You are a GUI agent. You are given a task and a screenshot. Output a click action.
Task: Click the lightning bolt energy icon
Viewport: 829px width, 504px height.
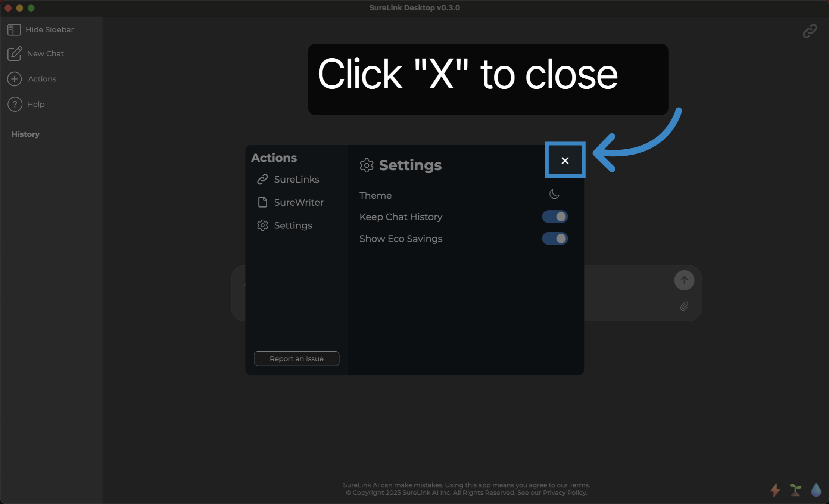tap(775, 490)
